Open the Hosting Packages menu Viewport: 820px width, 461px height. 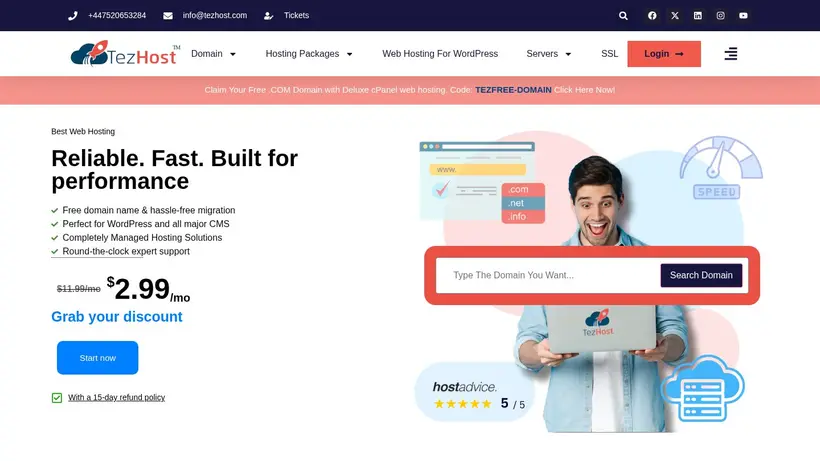point(302,54)
